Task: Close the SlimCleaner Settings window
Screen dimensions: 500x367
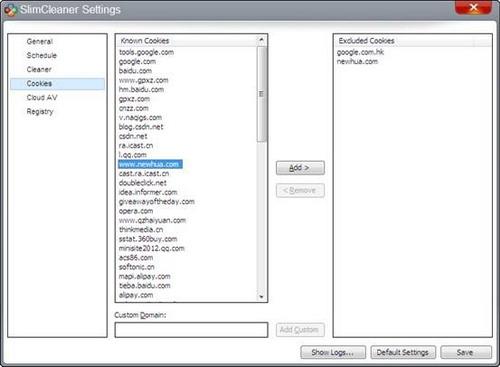Action: (473, 7)
